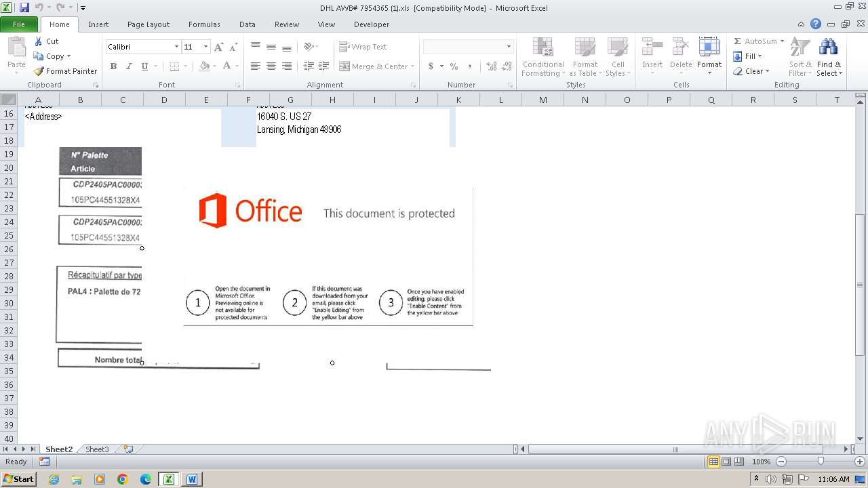Screen dimensions: 868x488
Task: Click Sort & Filter icon
Action: click(x=800, y=57)
